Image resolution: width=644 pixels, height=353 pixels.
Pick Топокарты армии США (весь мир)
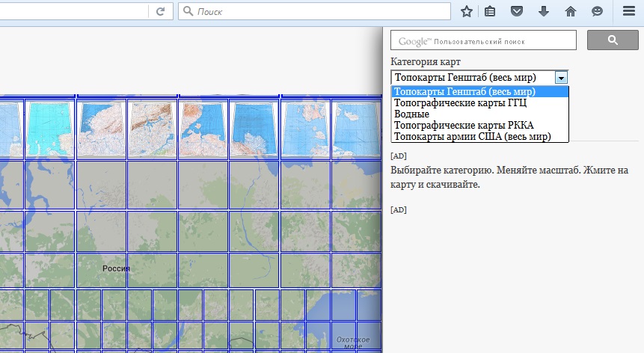(x=472, y=137)
